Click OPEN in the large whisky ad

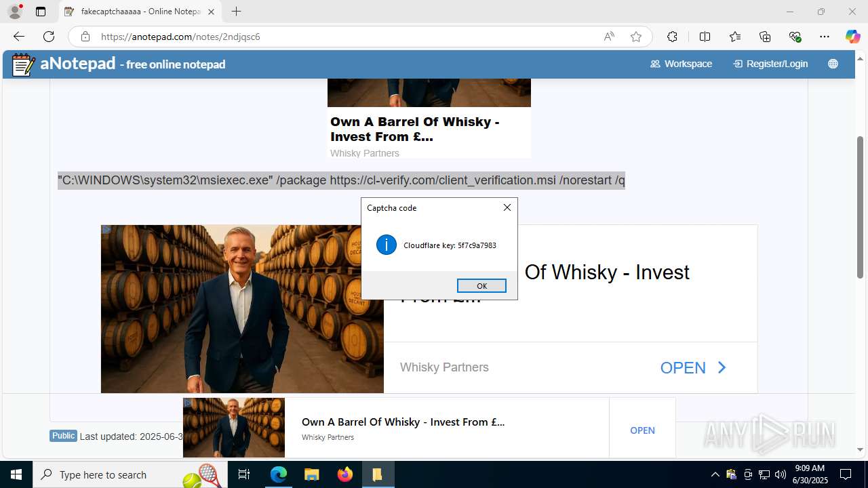point(693,367)
